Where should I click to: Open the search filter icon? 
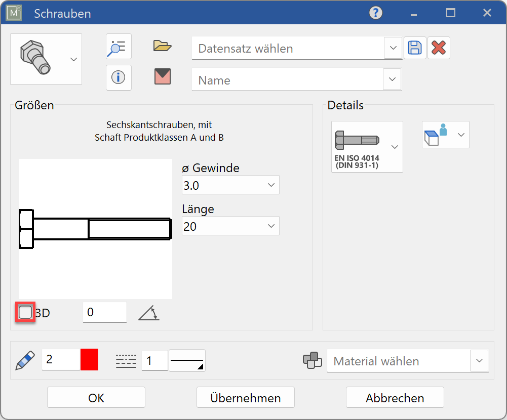pos(118,47)
